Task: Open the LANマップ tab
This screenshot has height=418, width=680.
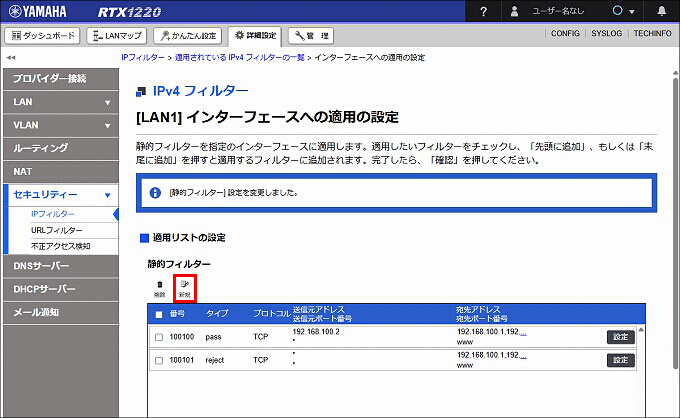Action: point(117,36)
